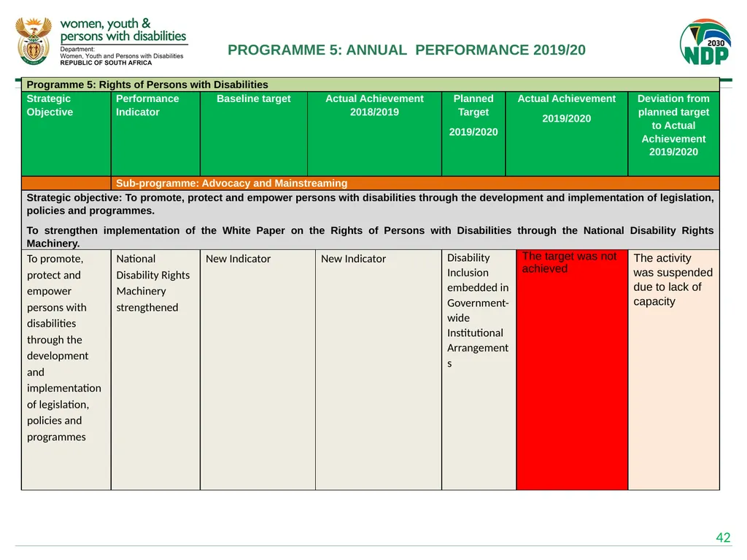747x560 pixels.
Task: Select the 'women, youth & persons with disabilities' wordmark
Action: [123, 30]
